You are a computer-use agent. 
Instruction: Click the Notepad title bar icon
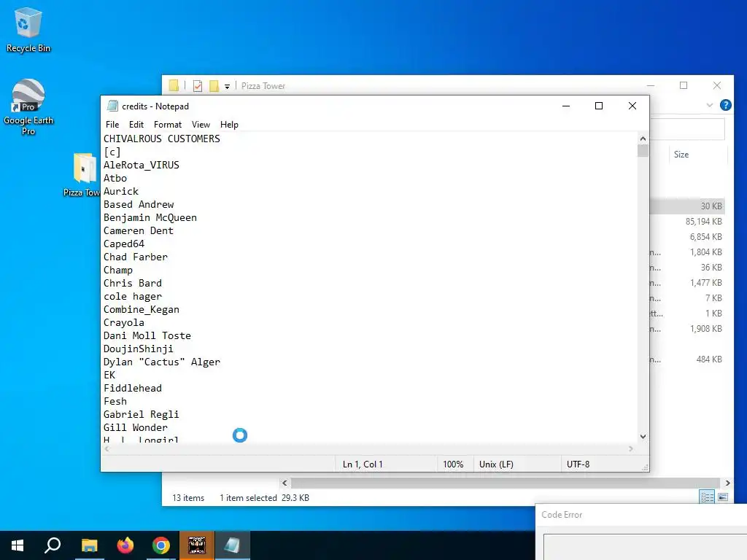[x=112, y=106]
